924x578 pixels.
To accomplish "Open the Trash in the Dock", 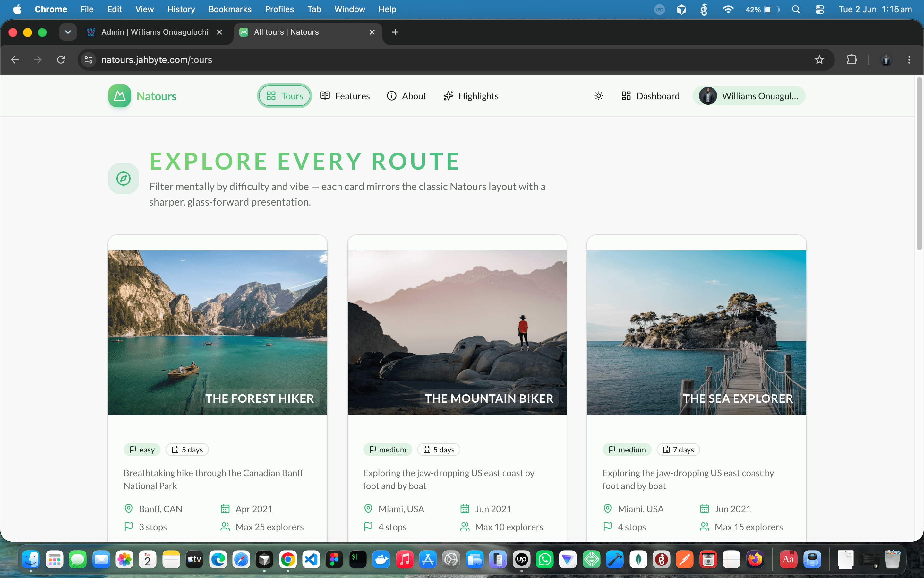I will [892, 560].
